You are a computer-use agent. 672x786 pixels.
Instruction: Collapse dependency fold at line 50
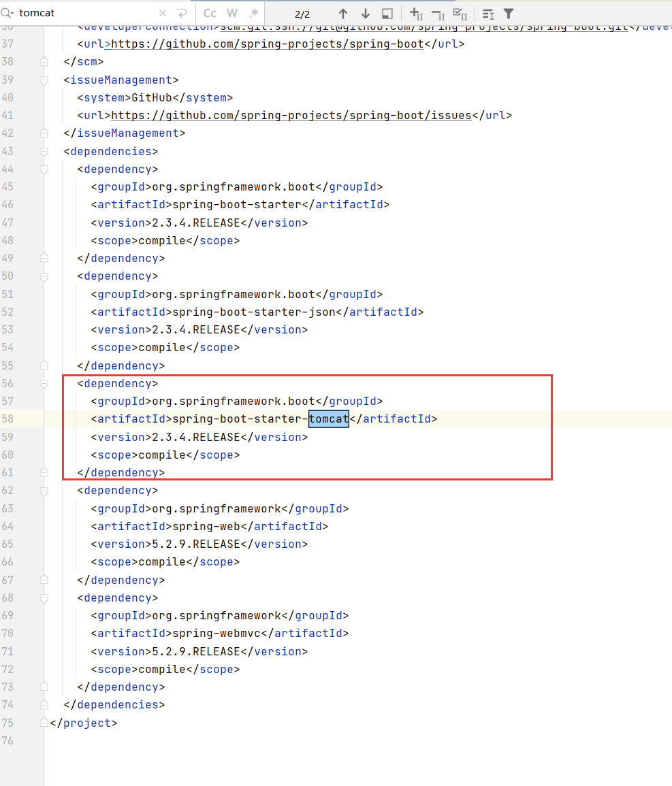click(44, 276)
